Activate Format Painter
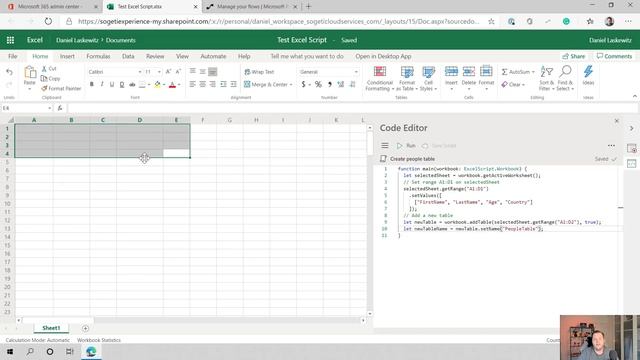640x360 pixels. coord(61,88)
